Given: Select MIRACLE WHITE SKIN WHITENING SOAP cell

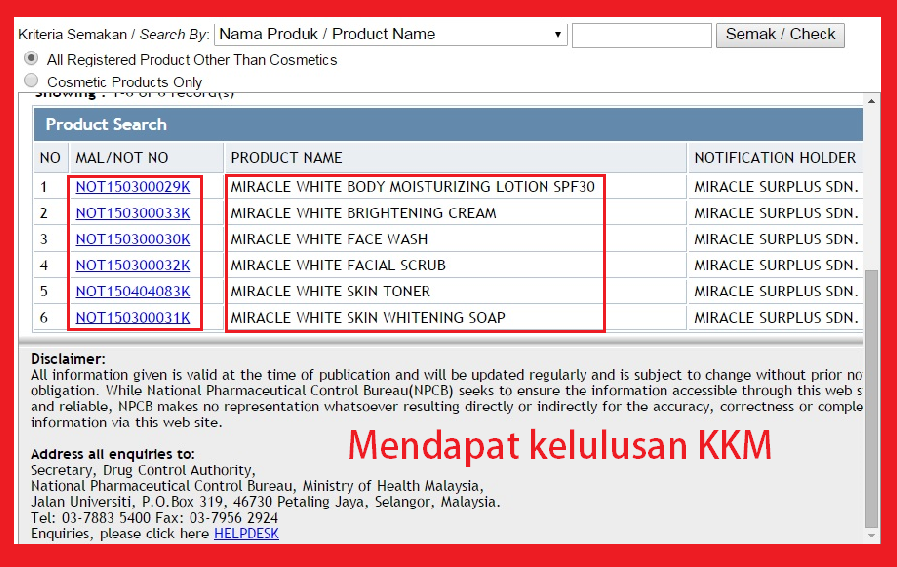Looking at the screenshot, I should pos(455,318).
